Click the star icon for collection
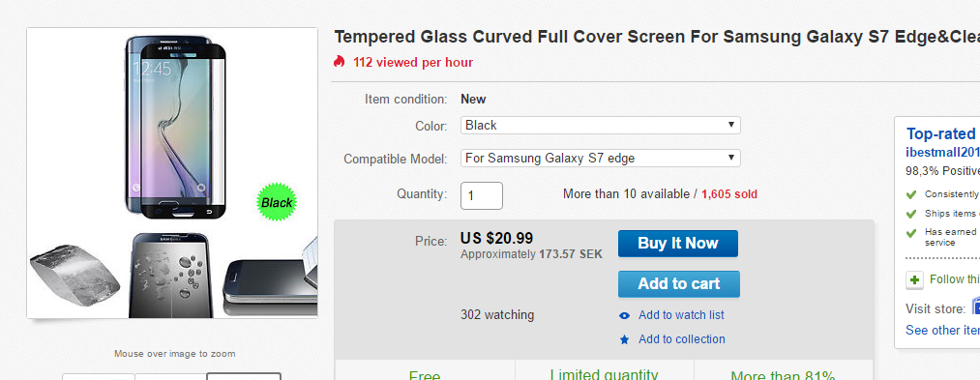The height and width of the screenshot is (380, 980). tap(624, 339)
